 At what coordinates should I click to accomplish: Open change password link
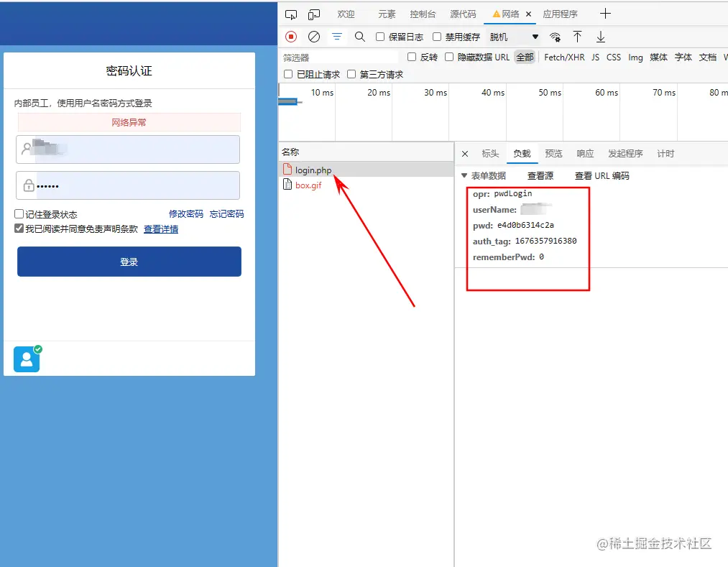185,213
